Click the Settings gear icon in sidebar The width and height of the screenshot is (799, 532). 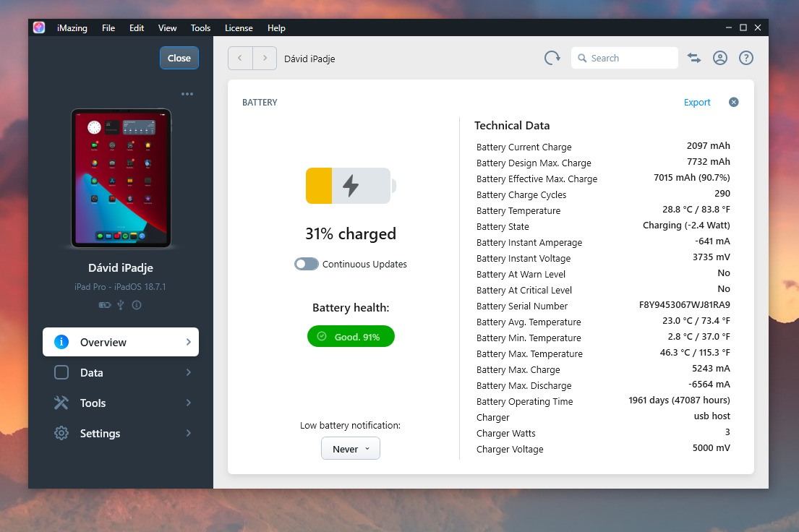(61, 433)
